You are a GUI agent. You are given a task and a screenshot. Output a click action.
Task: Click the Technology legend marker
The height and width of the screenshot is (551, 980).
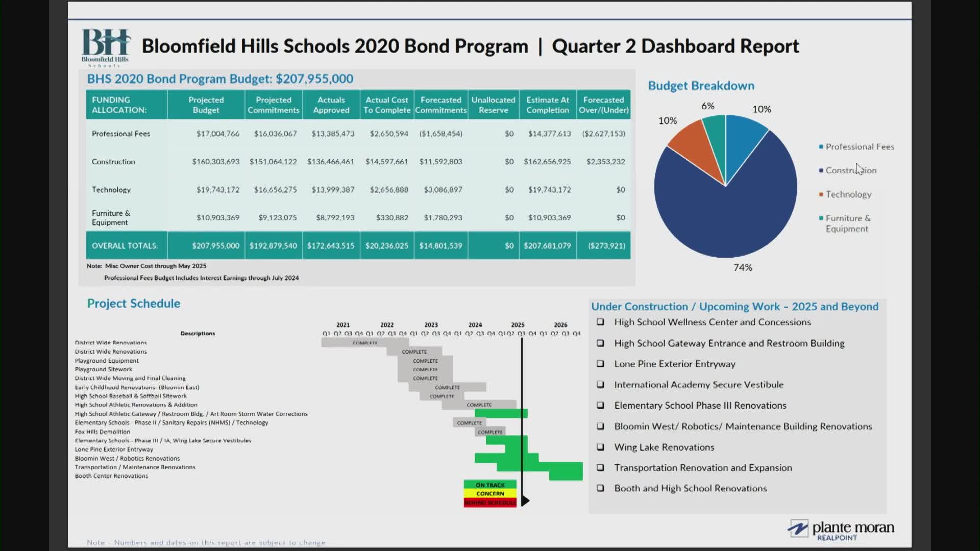[821, 194]
